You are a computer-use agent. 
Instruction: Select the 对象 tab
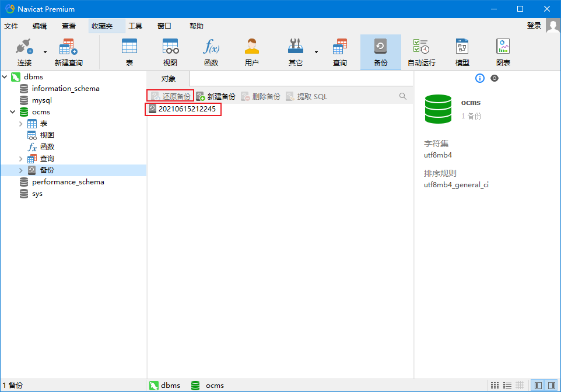(x=169, y=79)
